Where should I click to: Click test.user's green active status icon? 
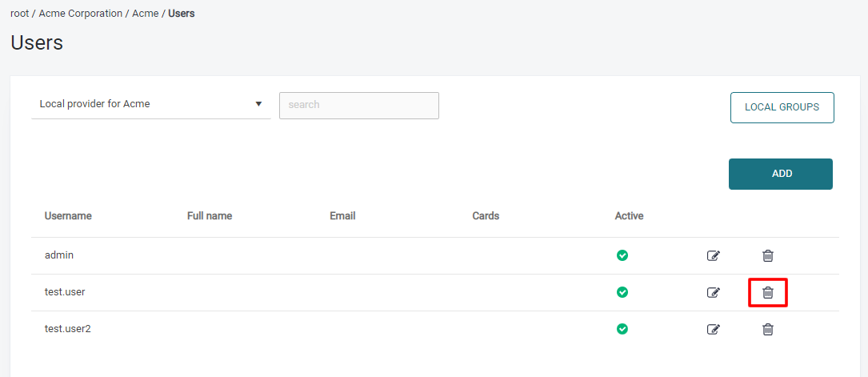coord(622,292)
